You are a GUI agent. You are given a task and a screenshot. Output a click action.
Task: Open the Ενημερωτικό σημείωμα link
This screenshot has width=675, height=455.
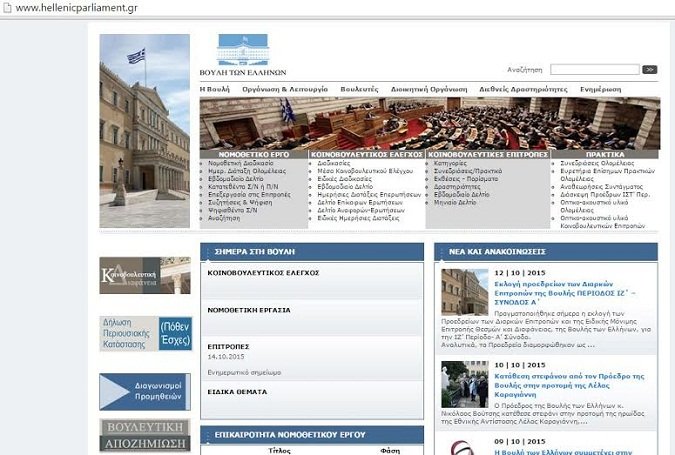coord(244,372)
